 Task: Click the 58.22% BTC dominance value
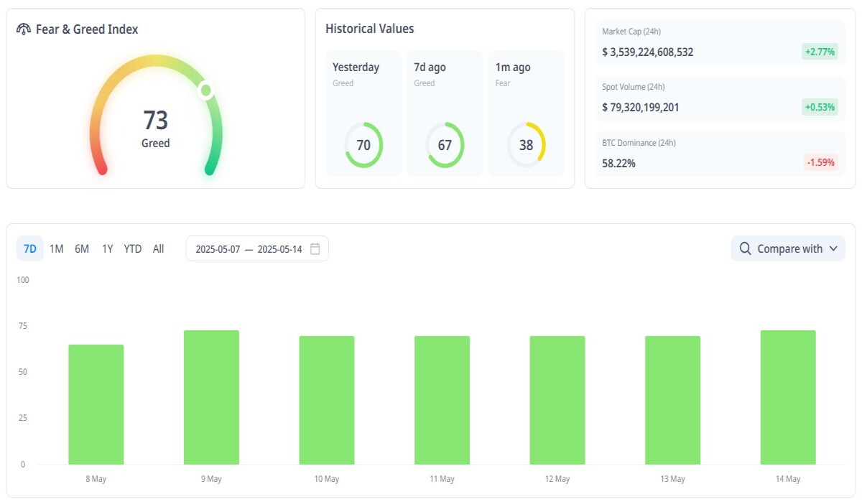pos(618,164)
